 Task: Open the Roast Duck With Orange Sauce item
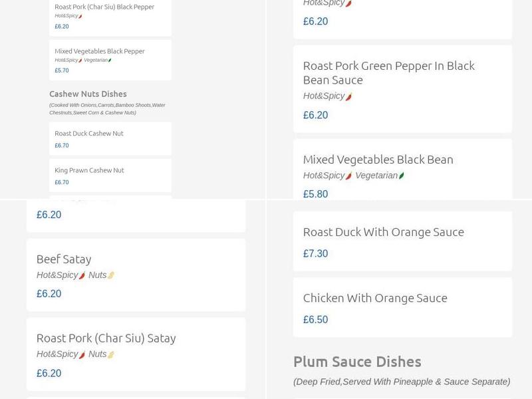[x=384, y=232]
